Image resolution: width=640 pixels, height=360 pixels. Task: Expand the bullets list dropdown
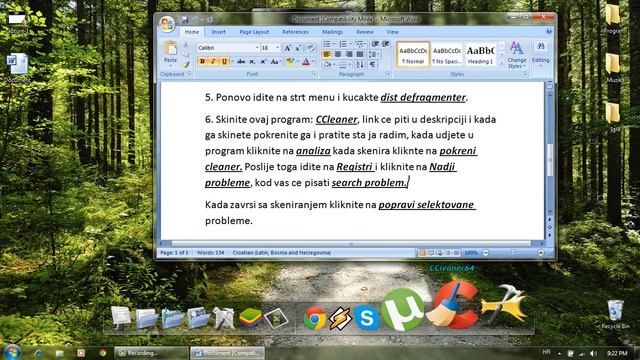click(334, 44)
